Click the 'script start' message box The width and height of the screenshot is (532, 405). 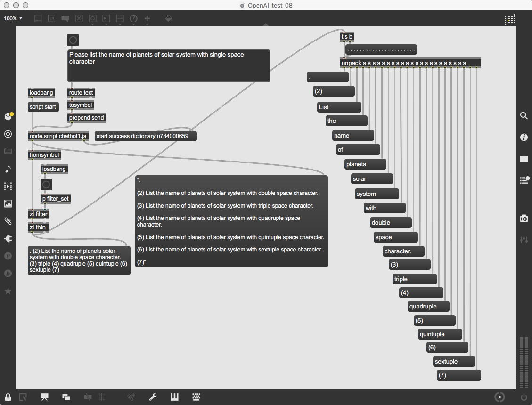point(43,107)
